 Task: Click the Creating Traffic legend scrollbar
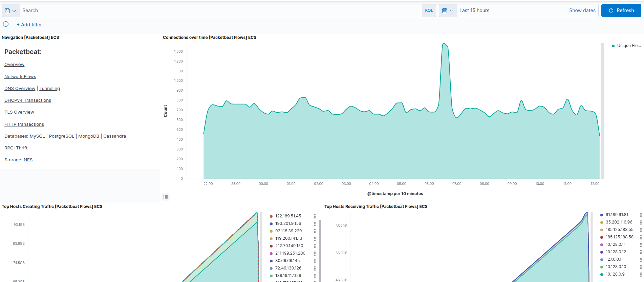pos(320,250)
